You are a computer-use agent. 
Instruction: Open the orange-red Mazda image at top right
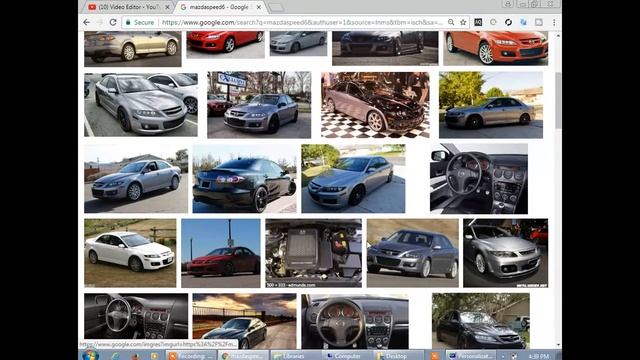496,48
